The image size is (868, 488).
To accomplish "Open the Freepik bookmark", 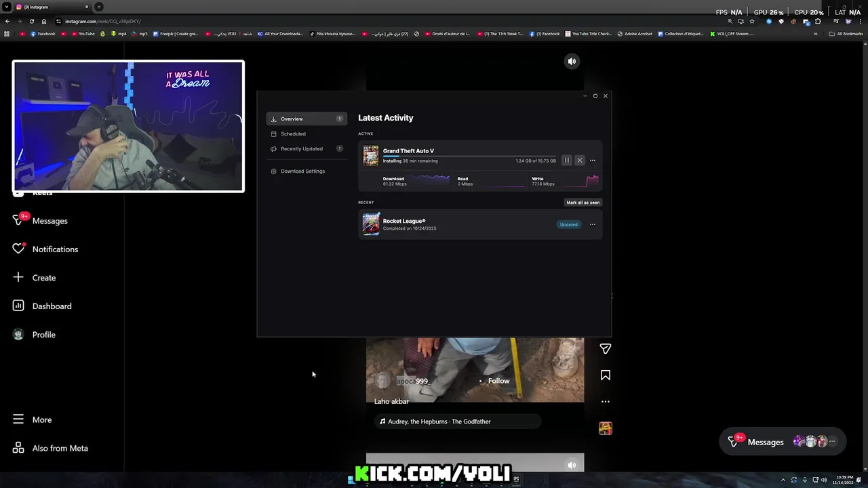I will [176, 34].
